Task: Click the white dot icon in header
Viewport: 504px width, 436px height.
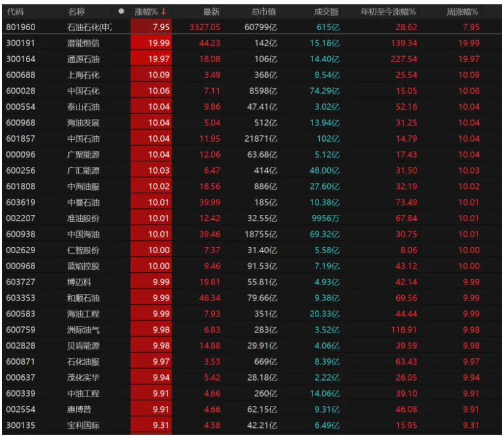Action: pos(121,11)
